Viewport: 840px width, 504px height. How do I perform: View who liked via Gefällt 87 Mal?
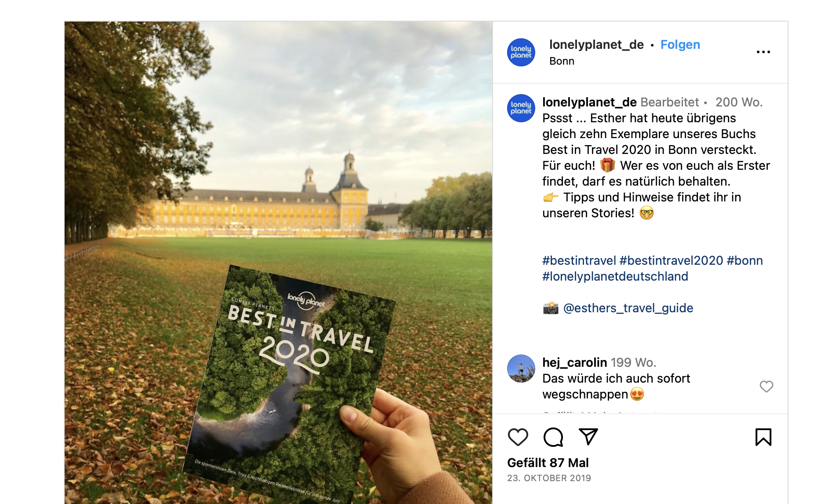point(548,463)
